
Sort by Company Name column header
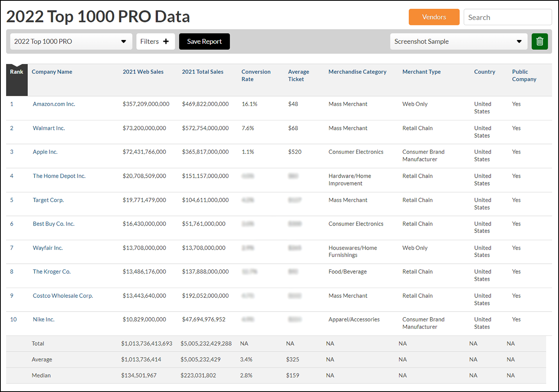click(52, 72)
